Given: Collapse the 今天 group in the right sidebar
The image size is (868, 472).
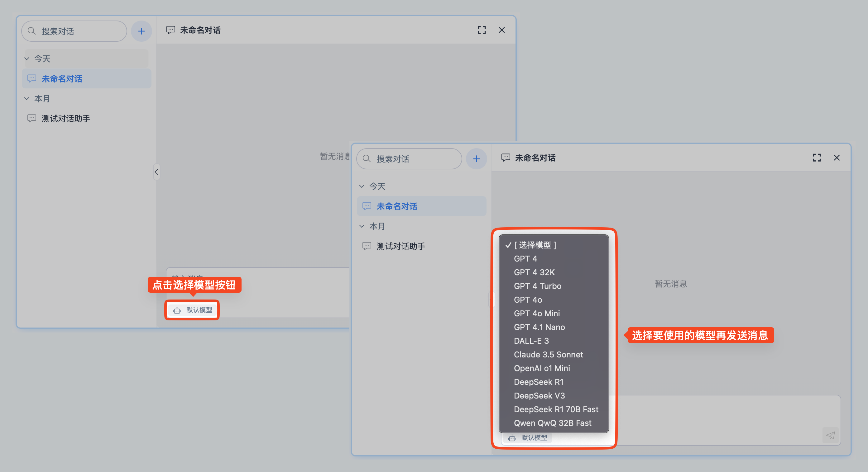Looking at the screenshot, I should (362, 186).
